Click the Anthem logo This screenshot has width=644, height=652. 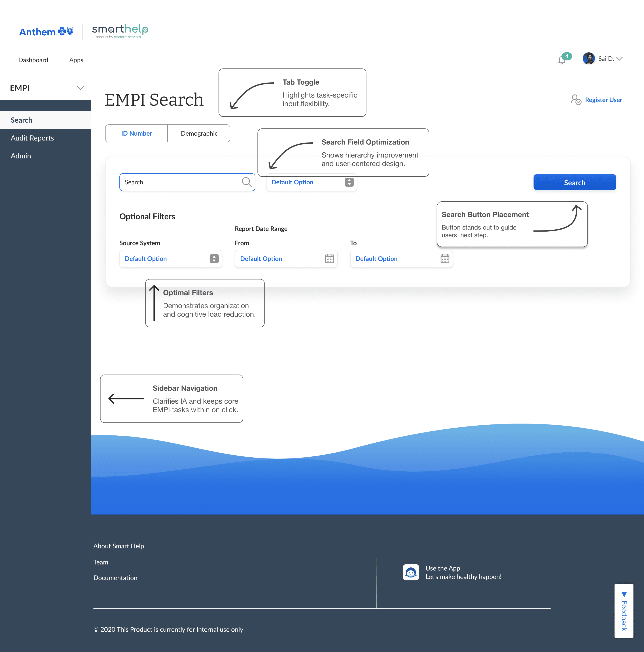[46, 31]
